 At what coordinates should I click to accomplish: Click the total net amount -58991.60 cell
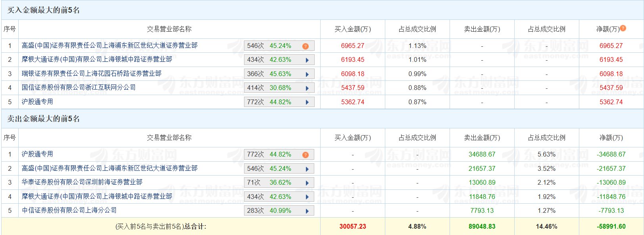611,227
